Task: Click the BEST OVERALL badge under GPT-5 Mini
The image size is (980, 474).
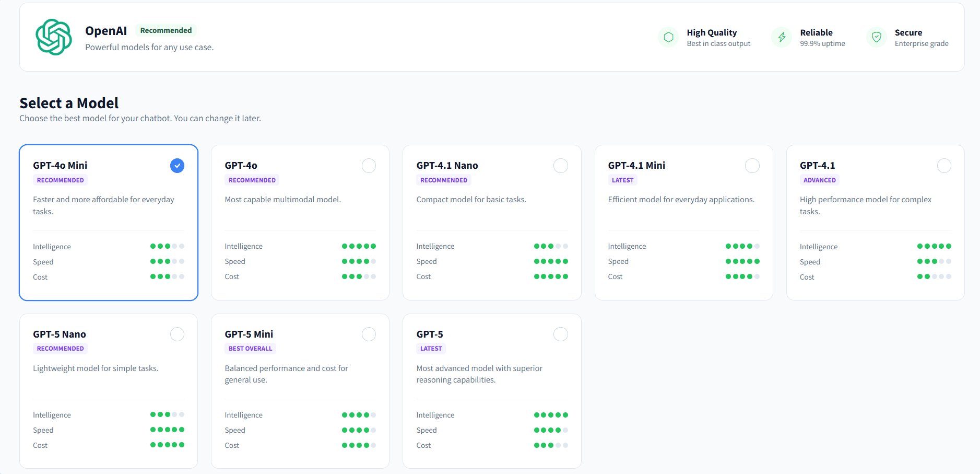Action: tap(251, 349)
